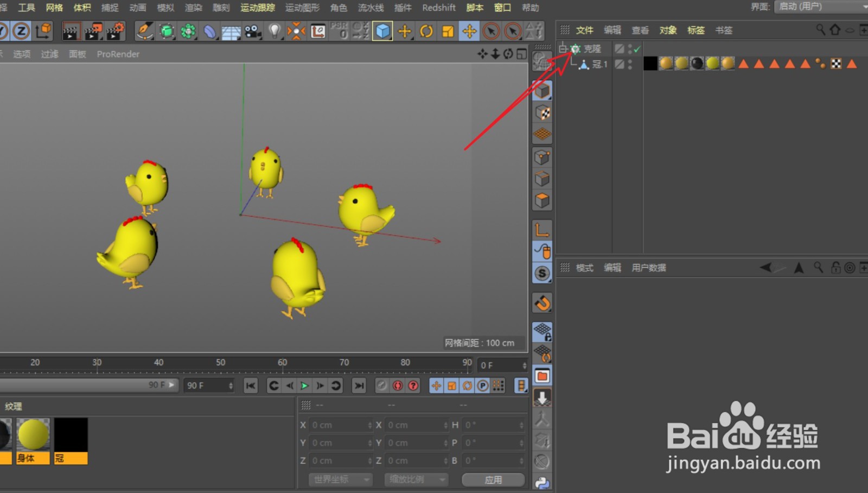Open the 世界坐标 coordinate dropdown

click(341, 479)
